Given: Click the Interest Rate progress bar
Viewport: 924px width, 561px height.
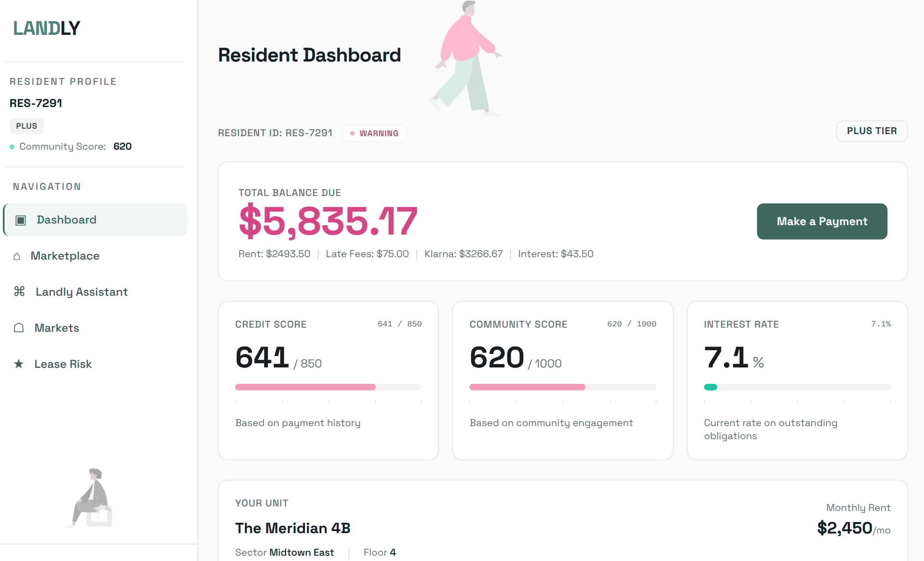Looking at the screenshot, I should coord(797,387).
